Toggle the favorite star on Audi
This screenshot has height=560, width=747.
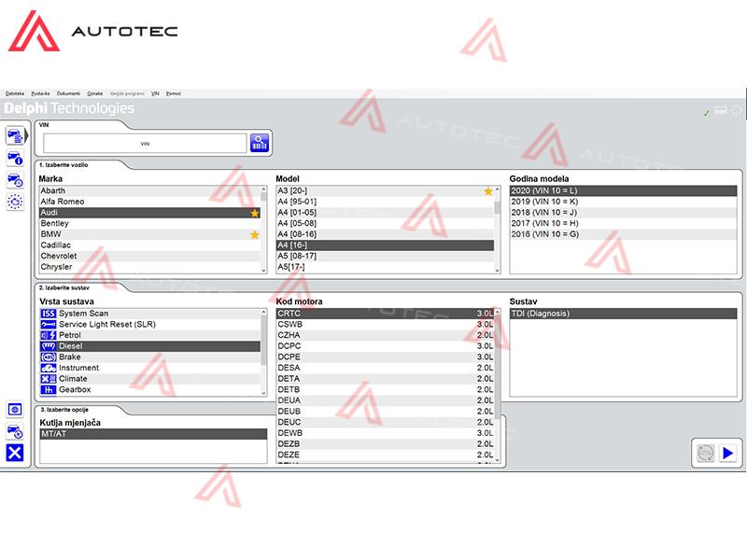point(255,213)
